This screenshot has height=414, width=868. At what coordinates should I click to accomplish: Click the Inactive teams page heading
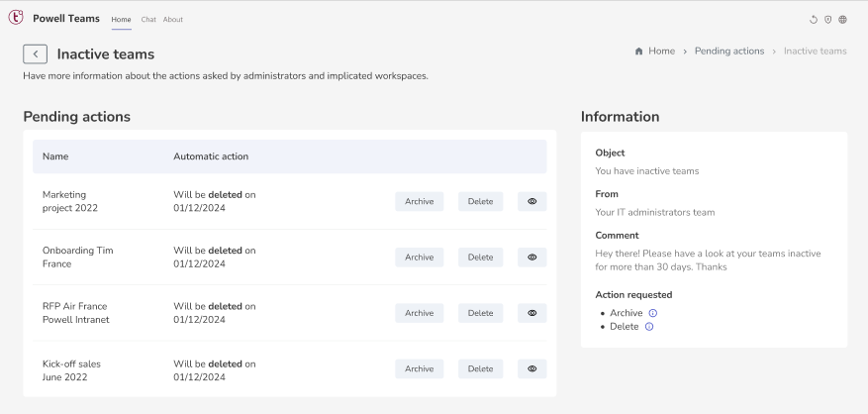pyautogui.click(x=106, y=53)
